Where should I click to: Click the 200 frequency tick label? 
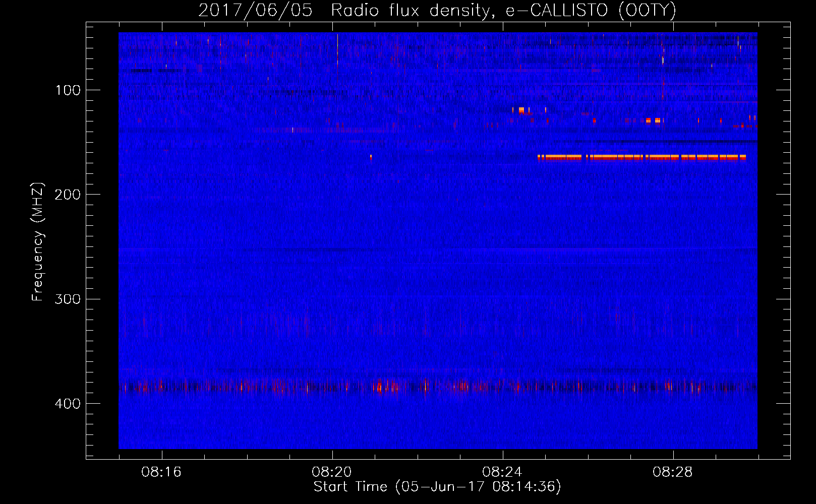tap(68, 195)
